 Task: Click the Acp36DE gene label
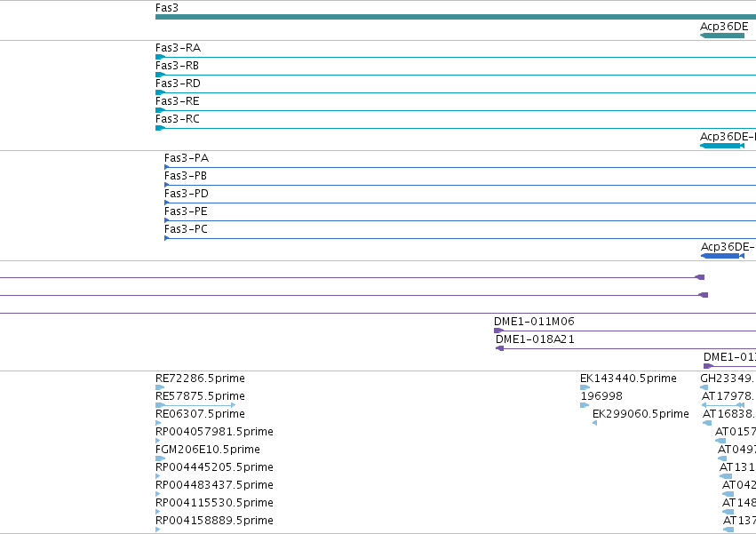click(x=724, y=27)
